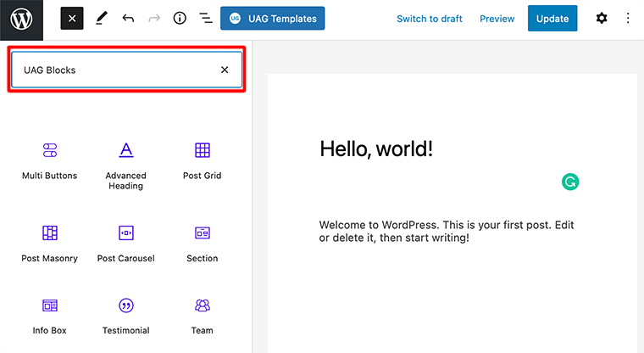Click the Hello, world! post title
The width and height of the screenshot is (644, 353).
pyautogui.click(x=376, y=149)
